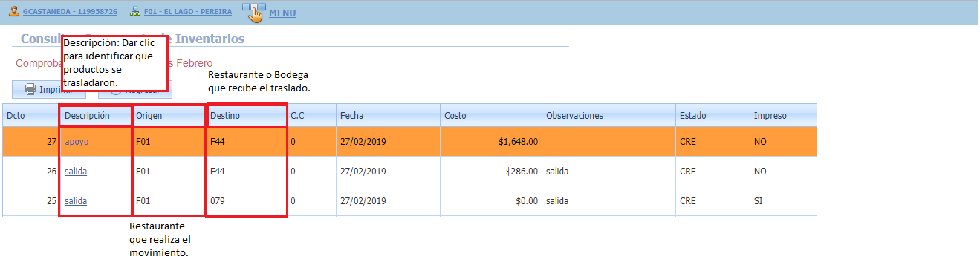Image resolution: width=980 pixels, height=271 pixels.
Task: Click the origin F01 cell in row 26
Action: pyautogui.click(x=169, y=171)
